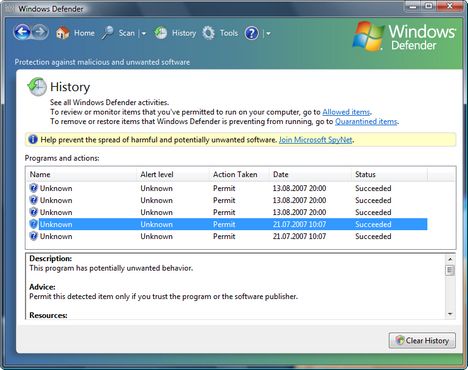468x370 pixels.
Task: Click the Clear History button
Action: [x=422, y=340]
